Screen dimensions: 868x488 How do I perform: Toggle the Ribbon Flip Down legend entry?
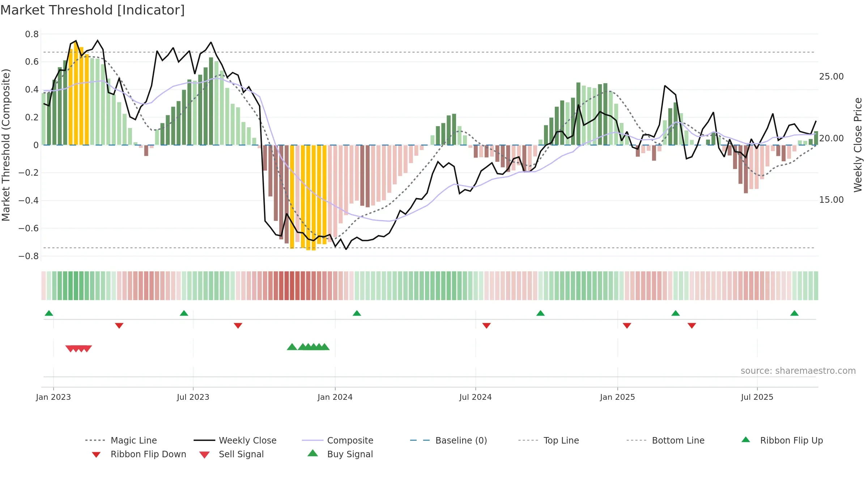click(x=139, y=454)
